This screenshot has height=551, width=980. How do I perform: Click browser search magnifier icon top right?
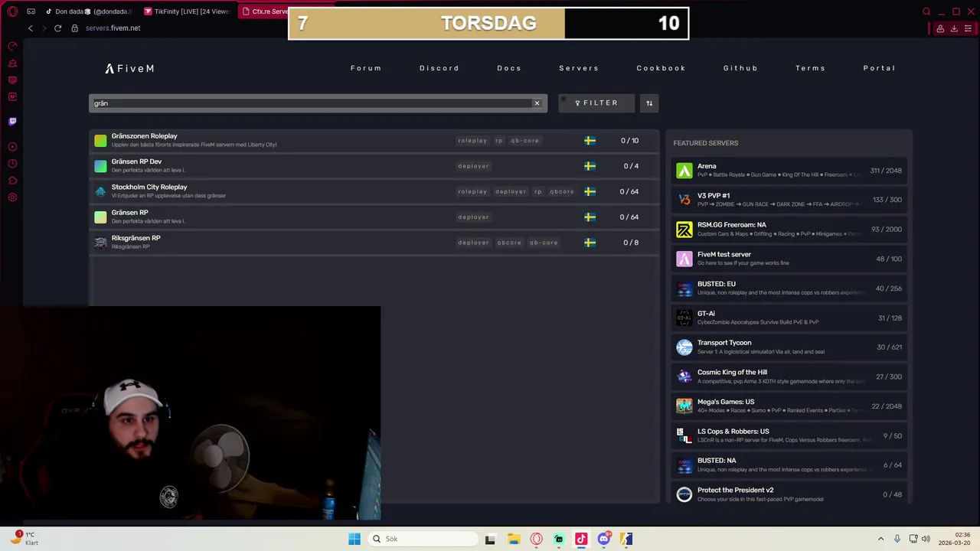(926, 11)
